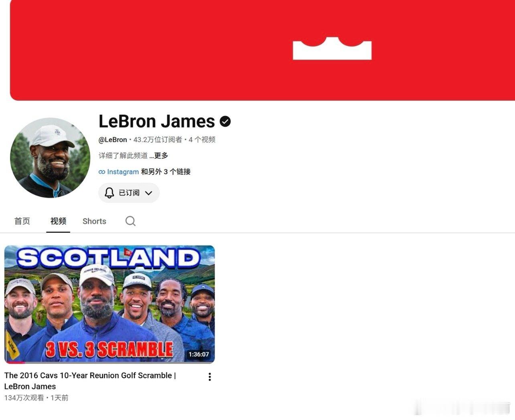Click the 134万次观看 view count text

click(24, 398)
